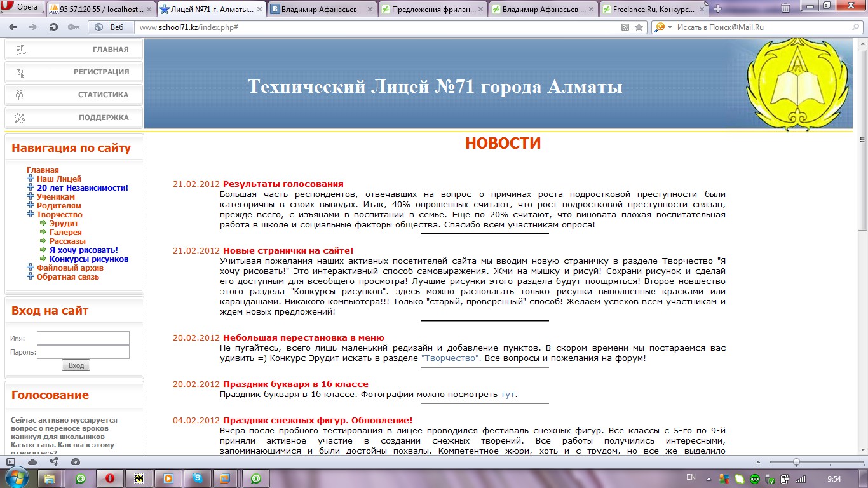The image size is (868, 488).
Task: Toggle the Opera panels icon in status bar
Action: [10, 462]
